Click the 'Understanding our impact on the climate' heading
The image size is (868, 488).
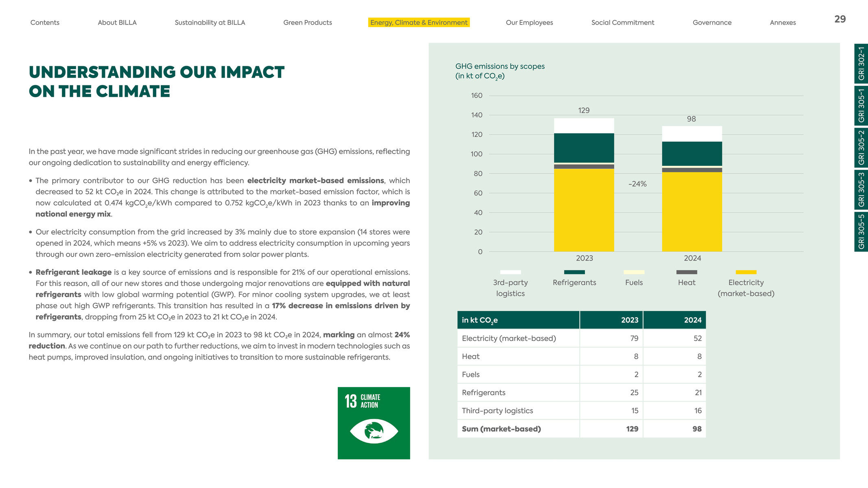[157, 82]
